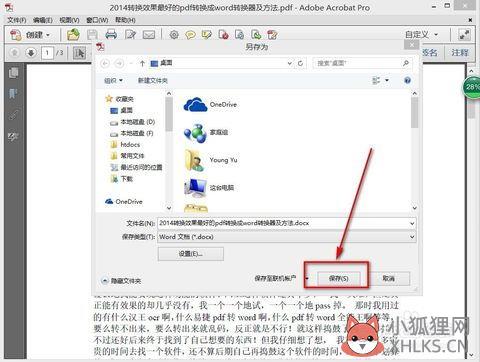Open the bookmarks panel icon
480x362 pixels.
pyautogui.click(x=13, y=94)
